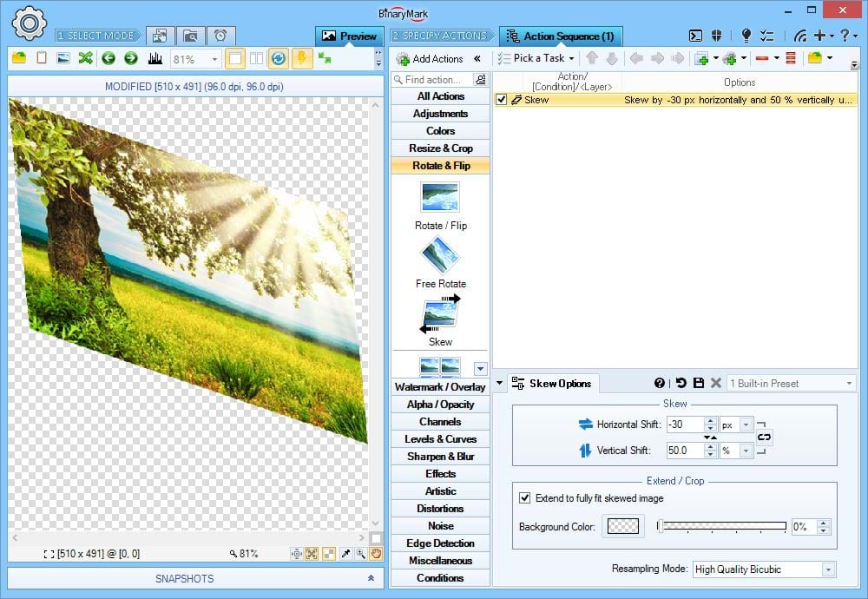Open the Watermark / Overlay category

pos(440,387)
